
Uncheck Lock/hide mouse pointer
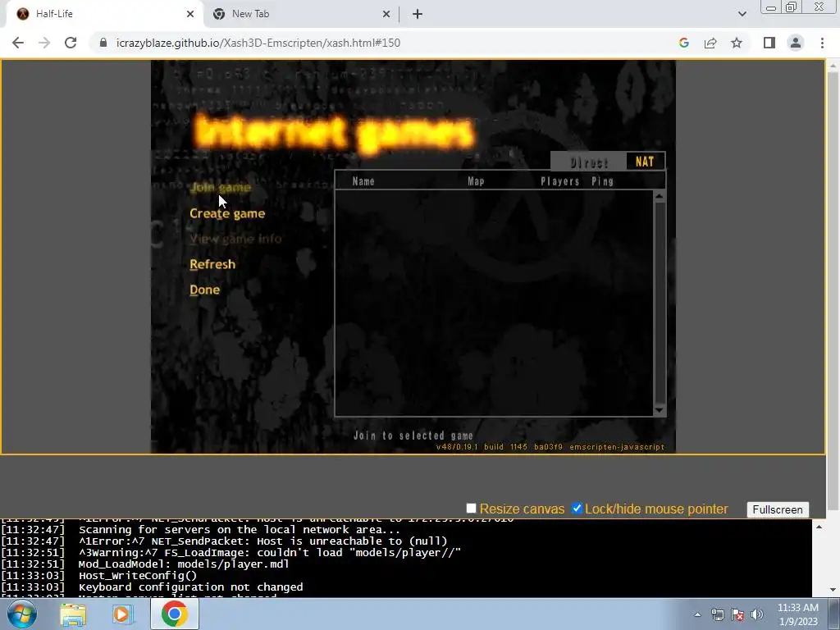click(577, 509)
